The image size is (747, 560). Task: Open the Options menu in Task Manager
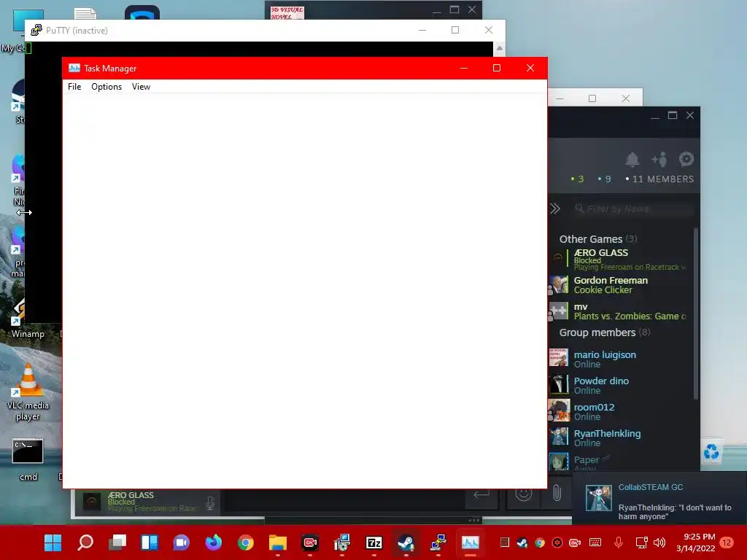[107, 87]
